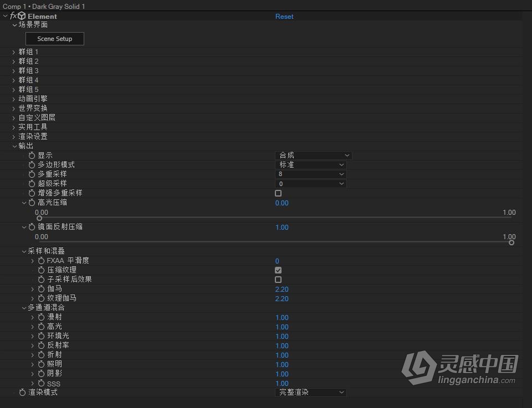The width and height of the screenshot is (532, 408).
Task: Toggle the fx effect switch for Element
Action: tap(13, 16)
